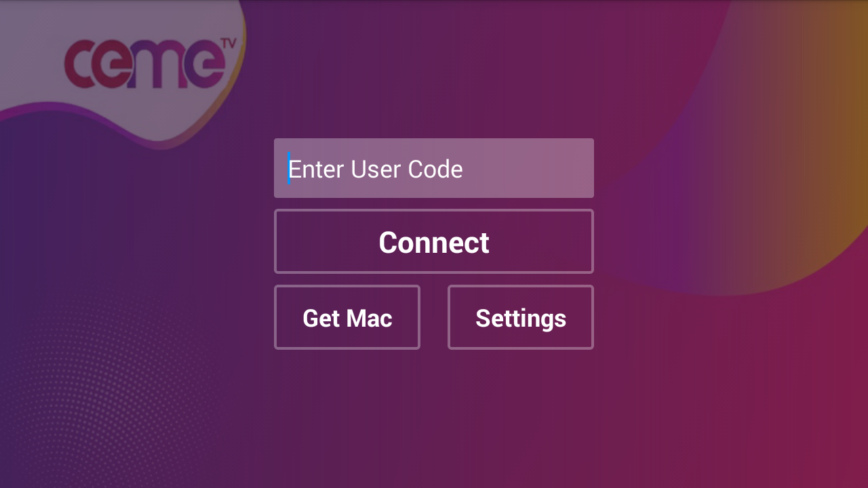Tap the "Settings" label text
Viewport: 868px width, 488px height.
521,318
